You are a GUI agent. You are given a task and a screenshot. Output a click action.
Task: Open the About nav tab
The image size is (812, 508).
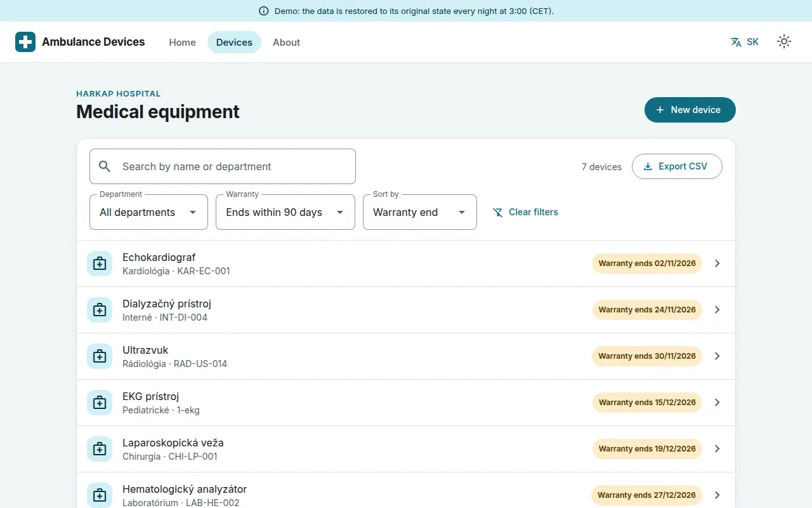(x=286, y=42)
